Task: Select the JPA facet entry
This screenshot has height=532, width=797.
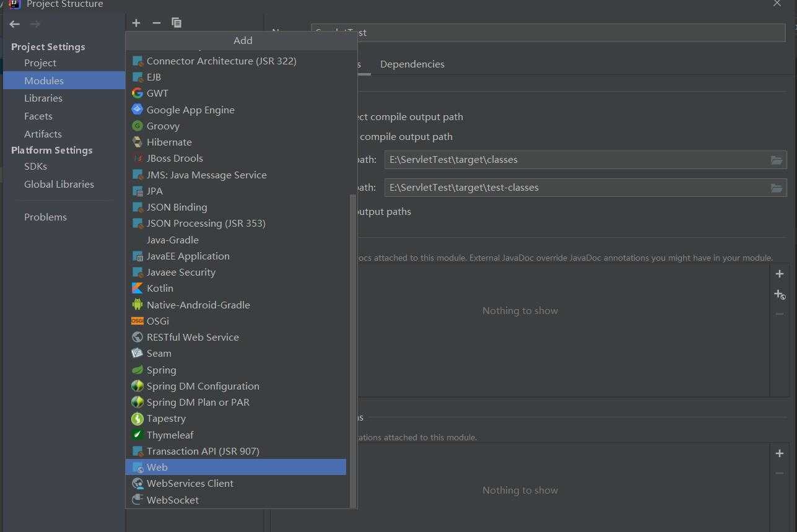Action: coord(236,191)
